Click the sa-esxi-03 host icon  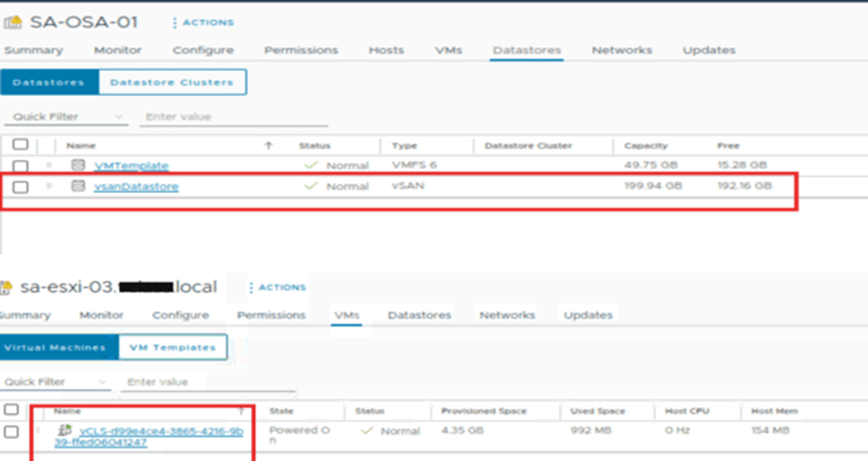click(8, 288)
